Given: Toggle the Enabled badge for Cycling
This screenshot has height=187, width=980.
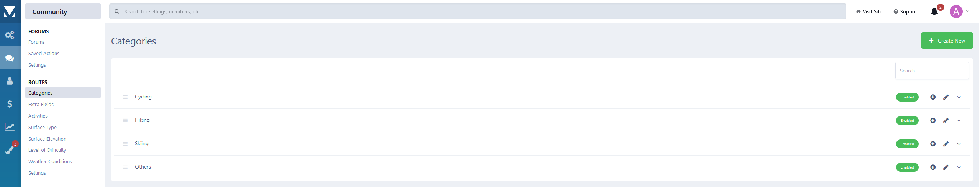Looking at the screenshot, I should pyautogui.click(x=907, y=97).
